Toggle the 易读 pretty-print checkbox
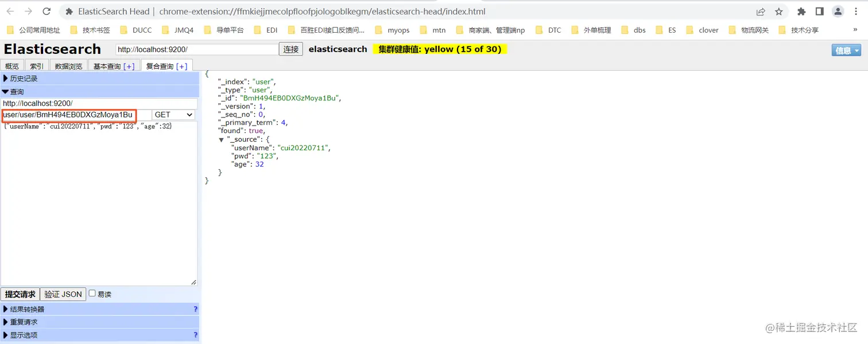The height and width of the screenshot is (344, 868). 92,294
